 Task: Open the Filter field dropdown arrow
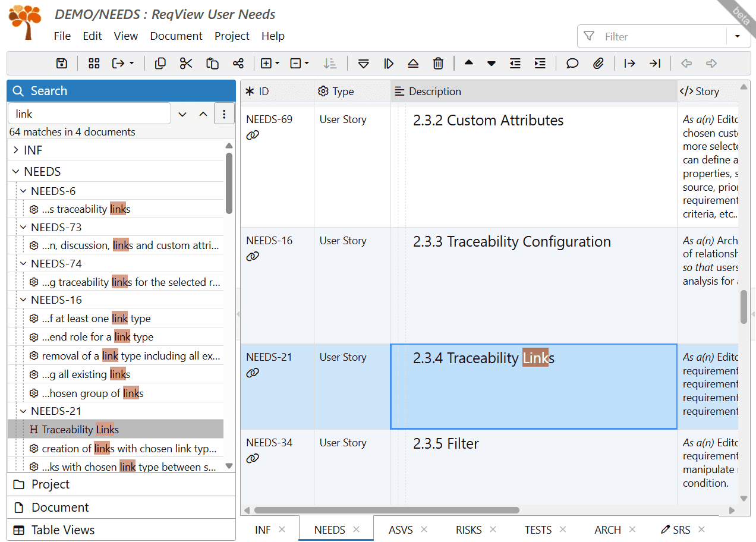[738, 36]
